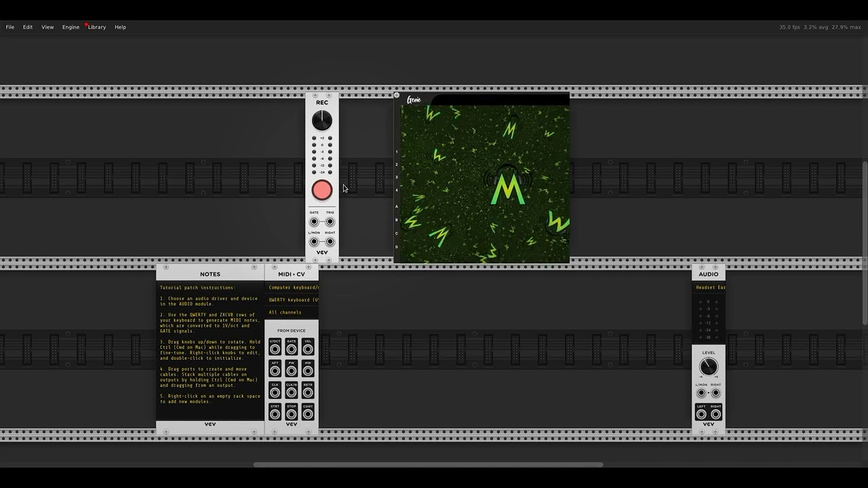This screenshot has height=488, width=868.
Task: Click the RIGHT output jack on AUDIO module
Action: [x=716, y=414]
